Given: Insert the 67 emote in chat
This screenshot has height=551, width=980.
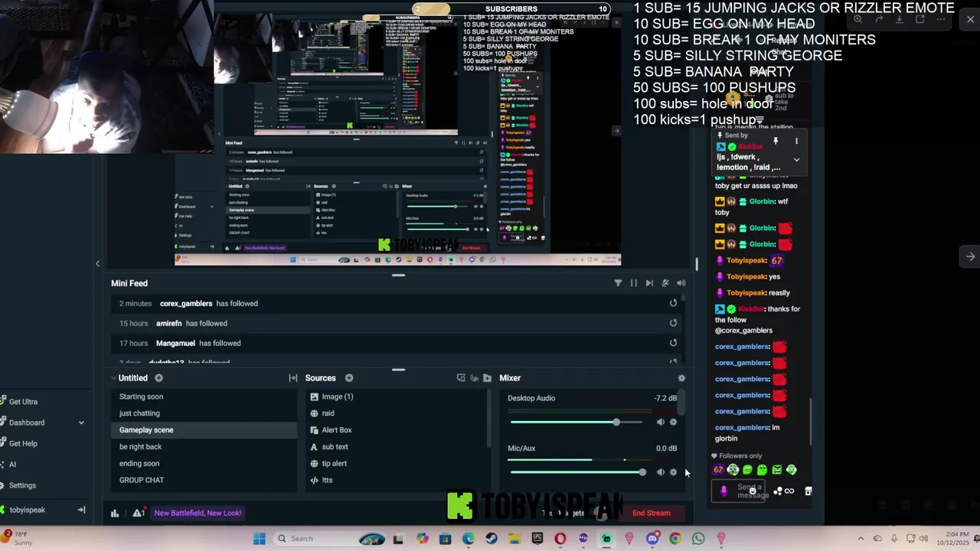Looking at the screenshot, I should click(x=718, y=470).
